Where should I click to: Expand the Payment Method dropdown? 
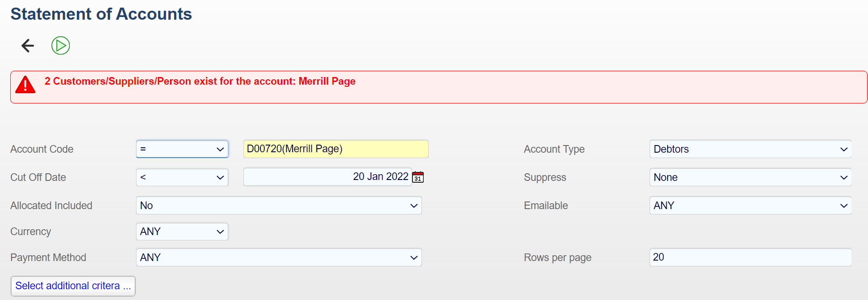(278, 257)
